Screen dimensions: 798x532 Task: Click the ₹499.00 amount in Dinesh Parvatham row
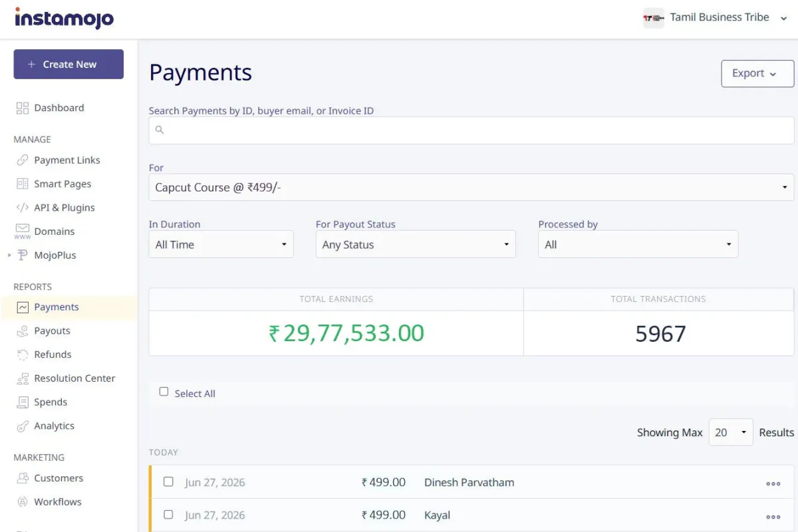[384, 483]
